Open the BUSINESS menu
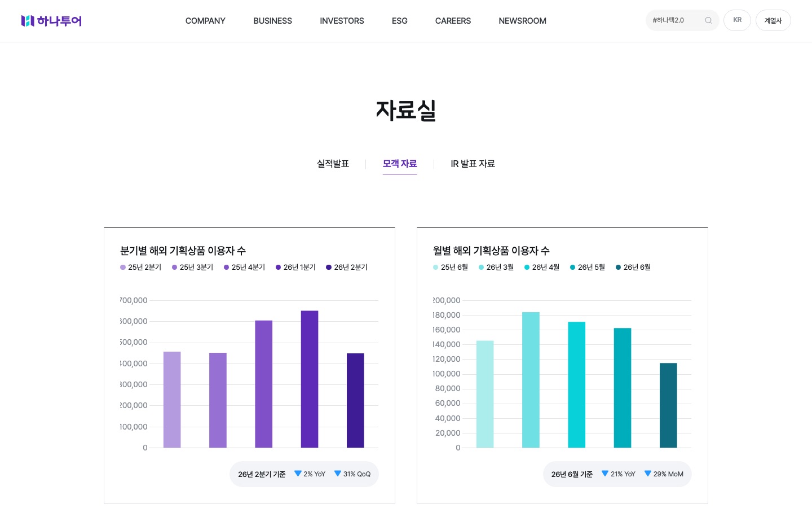 (x=272, y=21)
